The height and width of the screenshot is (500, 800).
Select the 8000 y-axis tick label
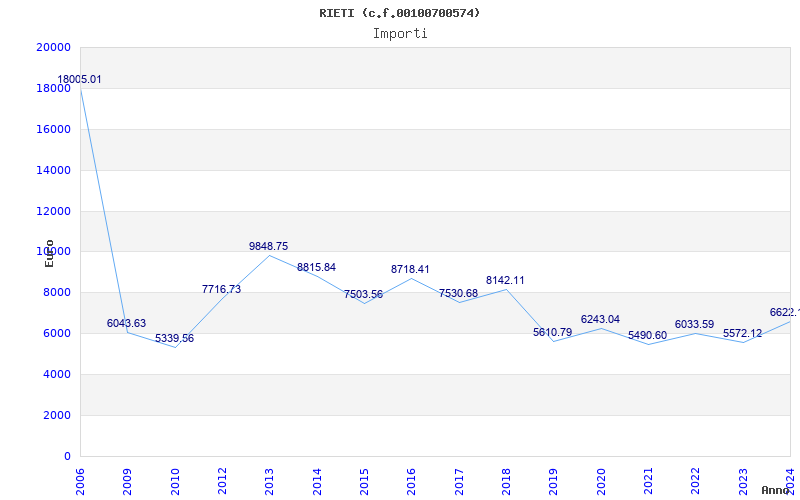point(57,293)
